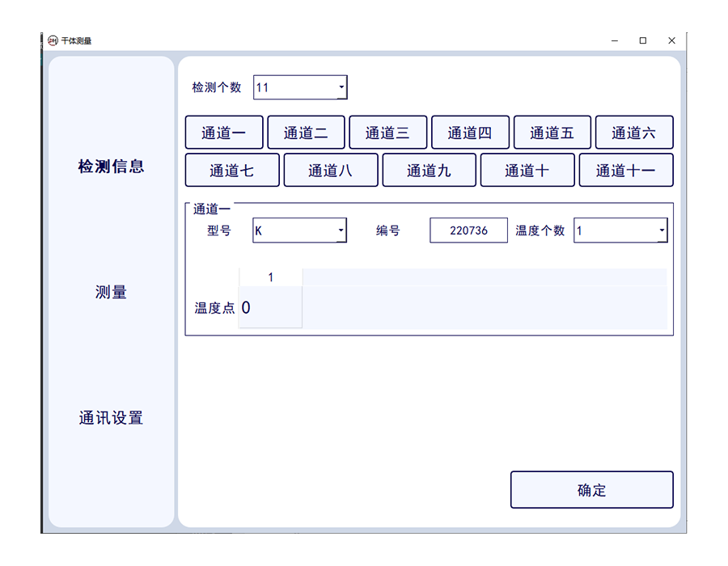Click the 编号 input field
The height and width of the screenshot is (566, 728).
(468, 230)
